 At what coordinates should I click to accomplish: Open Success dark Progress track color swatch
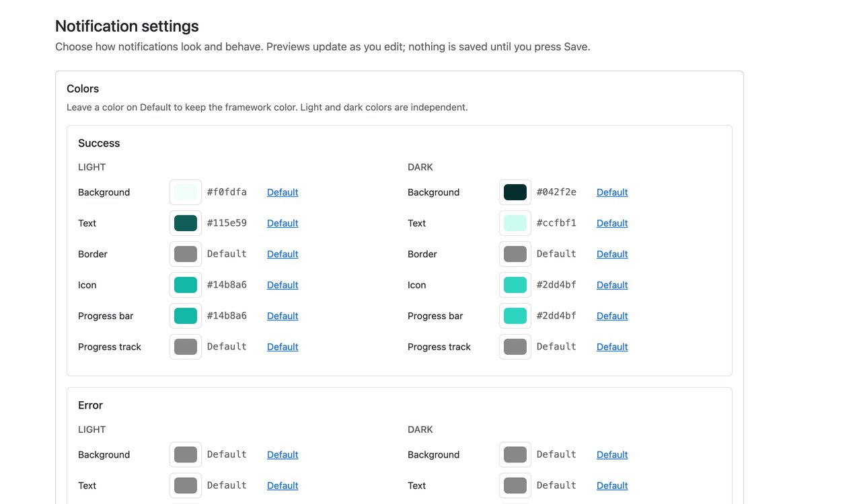[515, 347]
